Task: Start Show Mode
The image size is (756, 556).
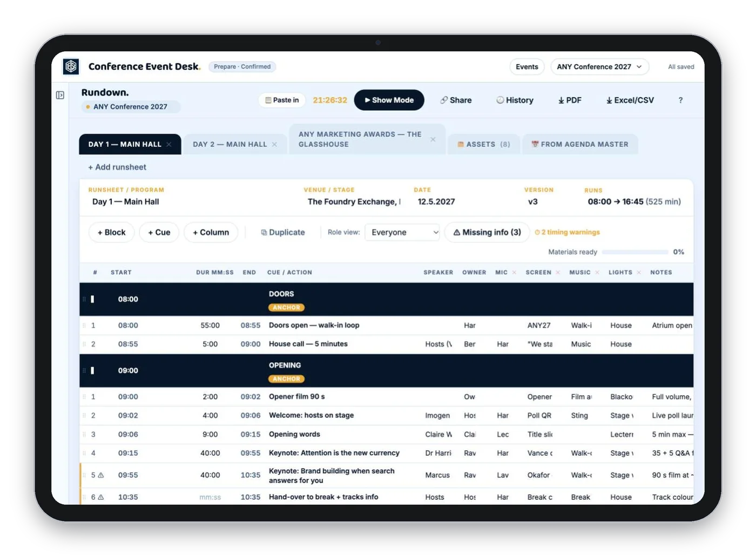Action: [x=389, y=100]
